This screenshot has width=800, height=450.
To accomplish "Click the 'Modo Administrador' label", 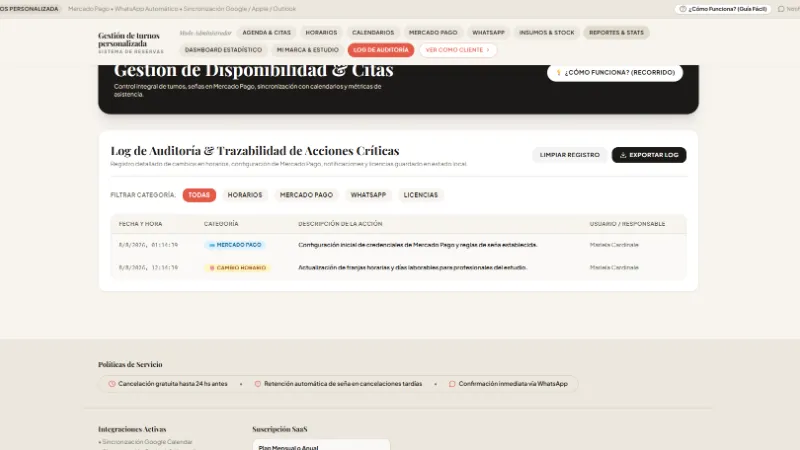I will (x=205, y=33).
